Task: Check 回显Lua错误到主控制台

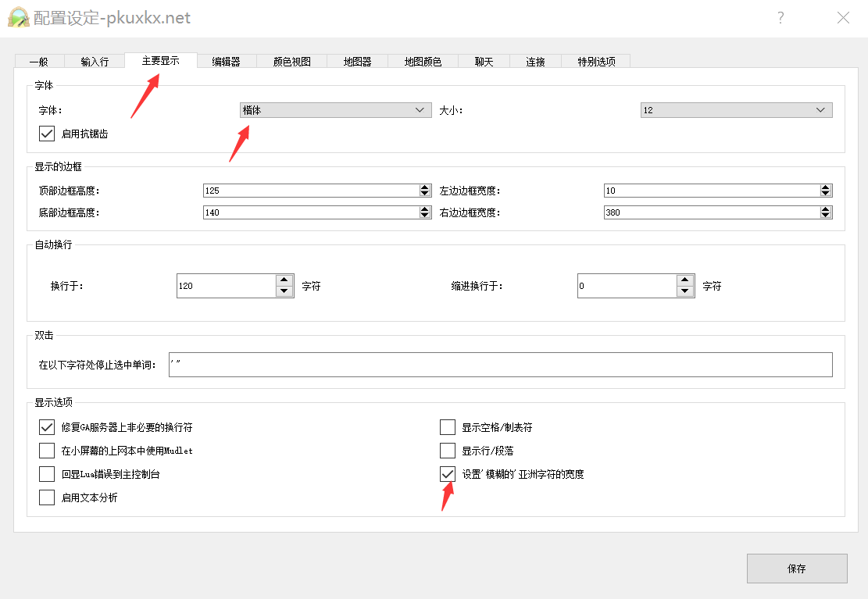Action: tap(46, 473)
